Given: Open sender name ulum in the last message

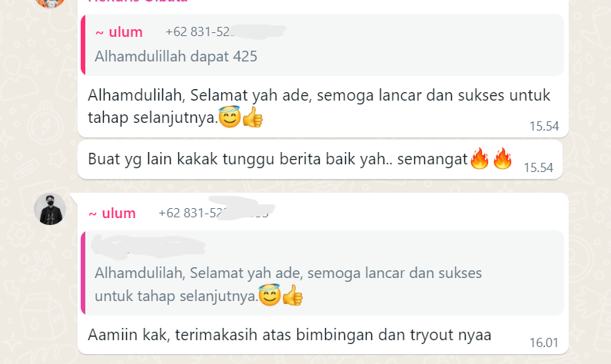Looking at the screenshot, I should click(112, 213).
